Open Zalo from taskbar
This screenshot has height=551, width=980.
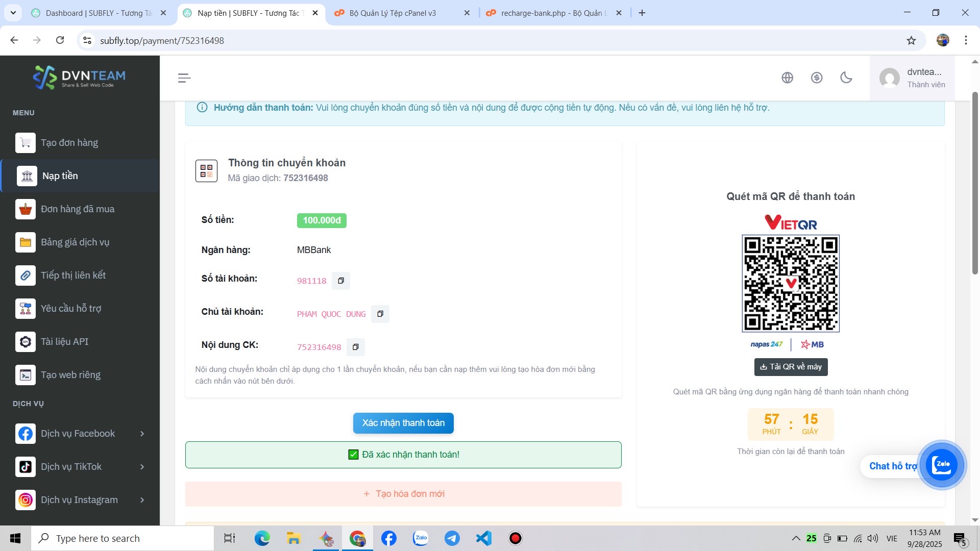coord(420,538)
